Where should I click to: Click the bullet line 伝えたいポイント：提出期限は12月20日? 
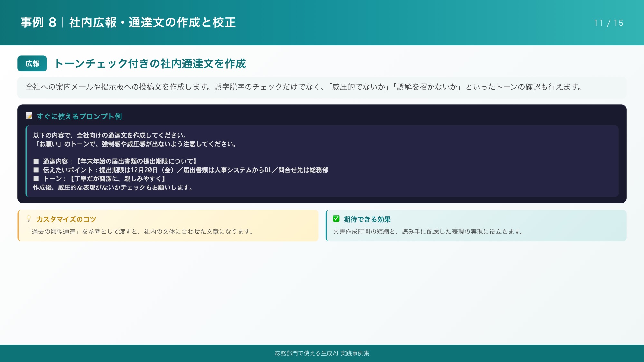pos(181,170)
